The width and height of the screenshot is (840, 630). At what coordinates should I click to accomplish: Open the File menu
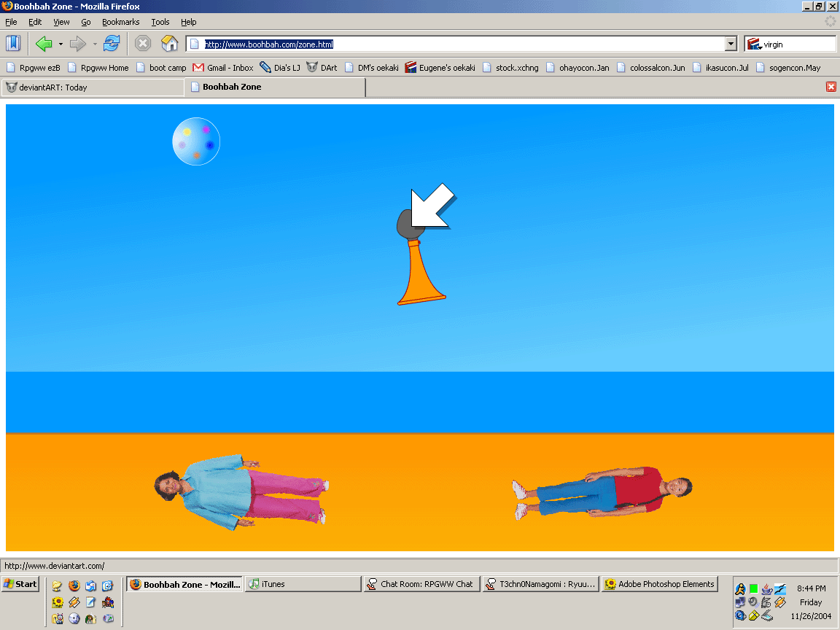click(11, 22)
